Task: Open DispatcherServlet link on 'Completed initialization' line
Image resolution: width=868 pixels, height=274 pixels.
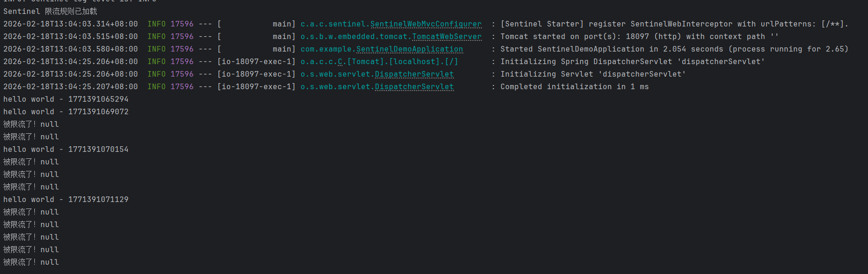Action: point(414,87)
